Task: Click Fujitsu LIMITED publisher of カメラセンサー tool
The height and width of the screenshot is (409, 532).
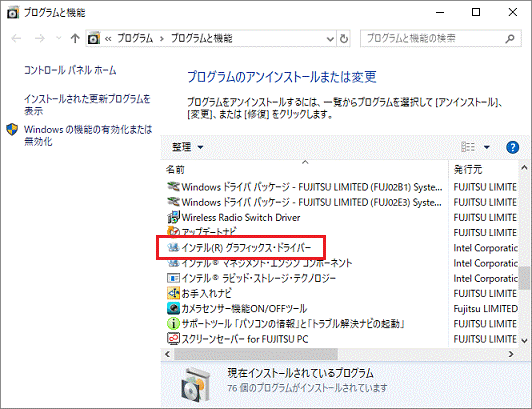Action: (486, 309)
